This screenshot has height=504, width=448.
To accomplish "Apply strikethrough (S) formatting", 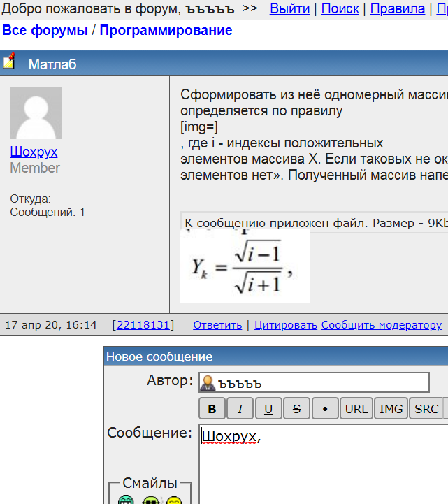I will click(296, 409).
